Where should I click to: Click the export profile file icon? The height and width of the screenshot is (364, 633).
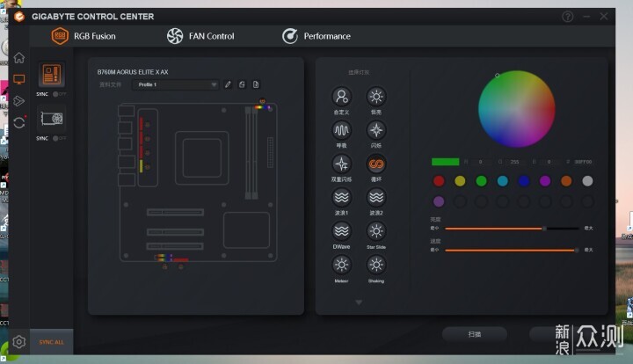point(256,84)
